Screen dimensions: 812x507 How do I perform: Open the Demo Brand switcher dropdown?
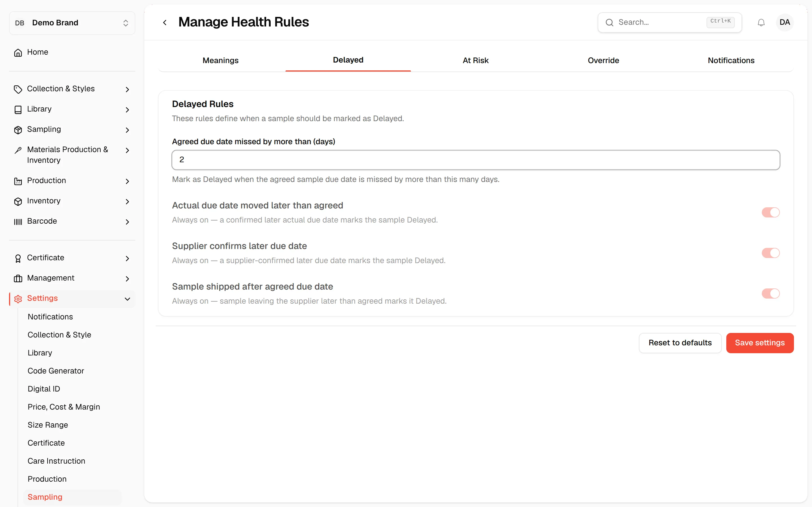coord(72,23)
